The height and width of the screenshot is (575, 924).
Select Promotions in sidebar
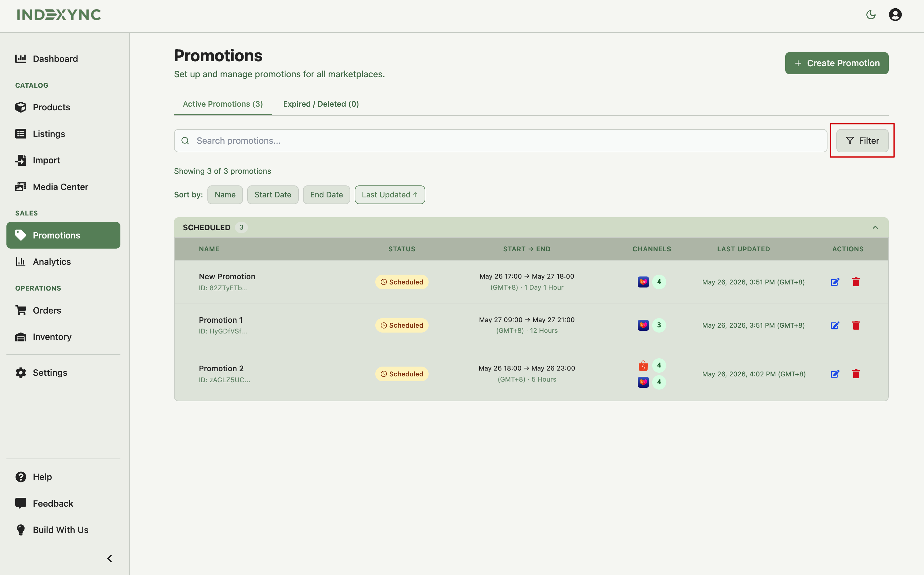coord(63,235)
